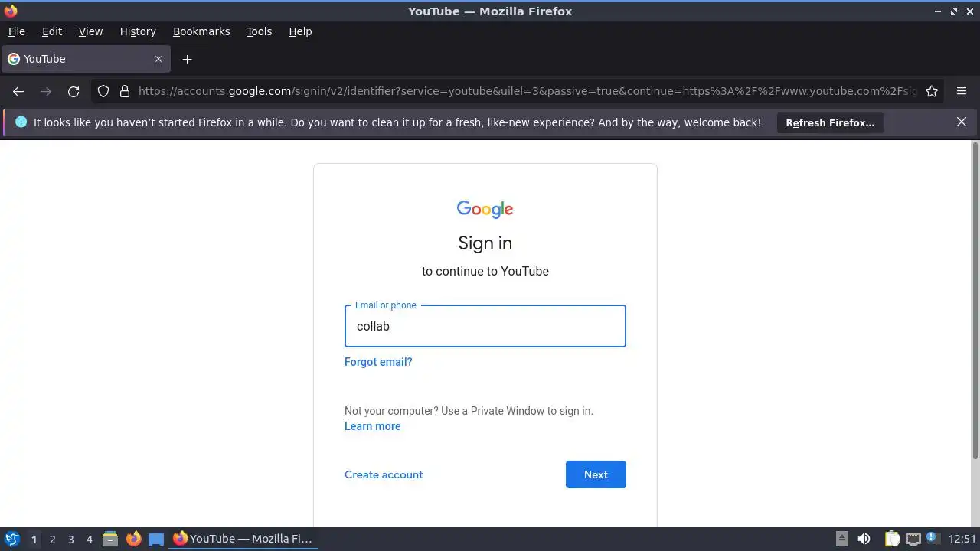Click the Forward navigation arrow
980x551 pixels.
tap(46, 91)
